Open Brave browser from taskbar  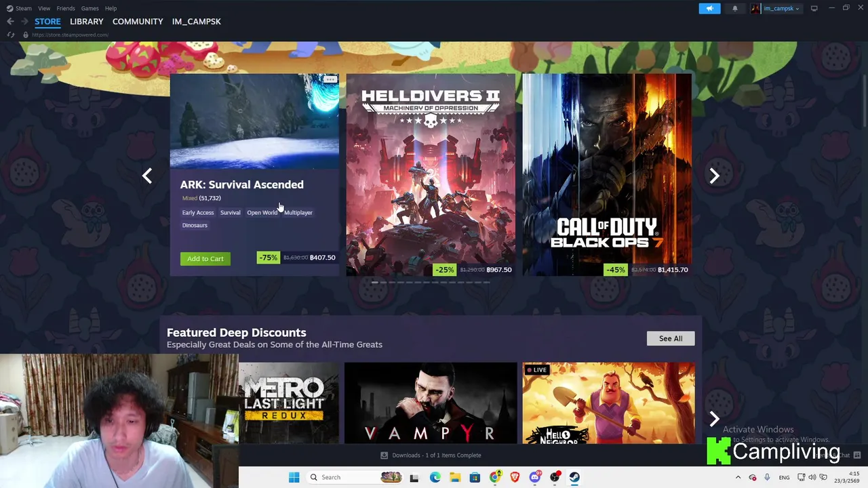tap(515, 477)
